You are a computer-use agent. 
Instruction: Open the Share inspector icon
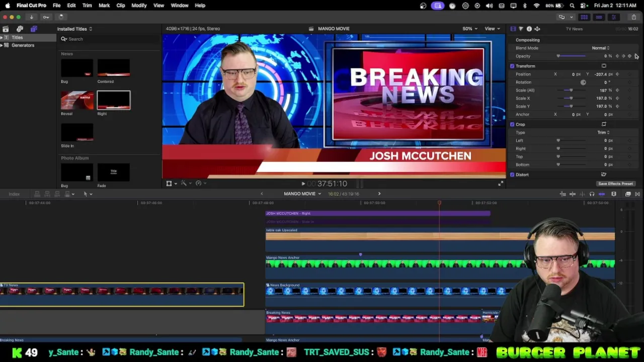pyautogui.click(x=537, y=29)
